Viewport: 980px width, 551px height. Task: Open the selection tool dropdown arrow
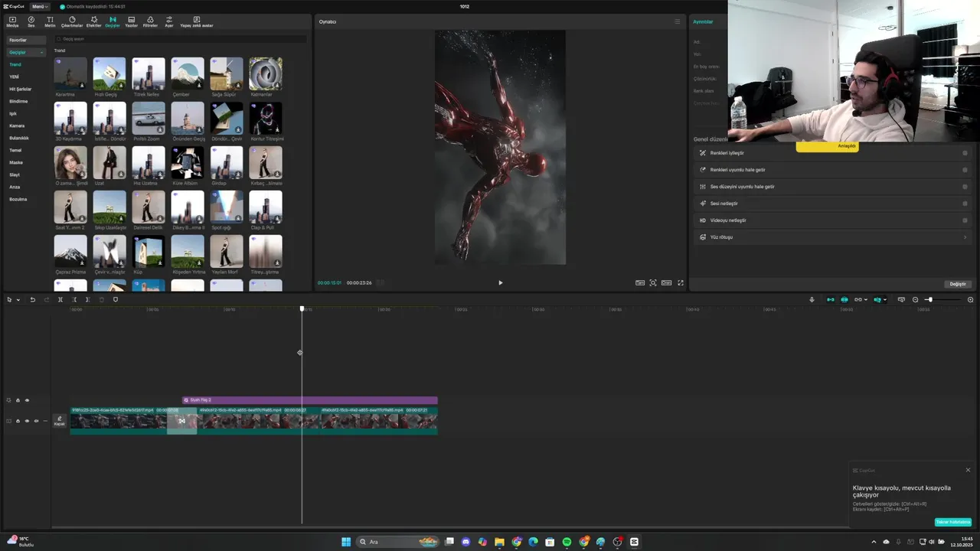tap(18, 300)
